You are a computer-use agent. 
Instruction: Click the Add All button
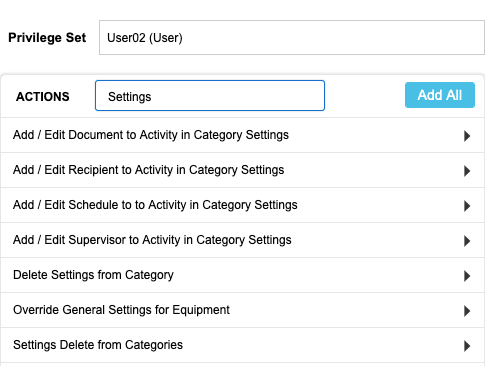point(440,95)
